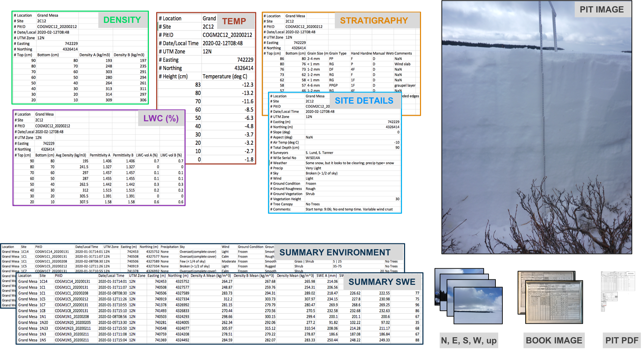
Task: Select the 307.5 average density value
Action: [x=84, y=202]
